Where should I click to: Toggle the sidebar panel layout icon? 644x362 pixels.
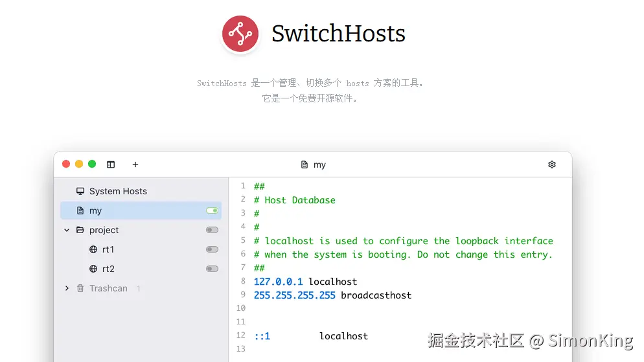pos(111,164)
